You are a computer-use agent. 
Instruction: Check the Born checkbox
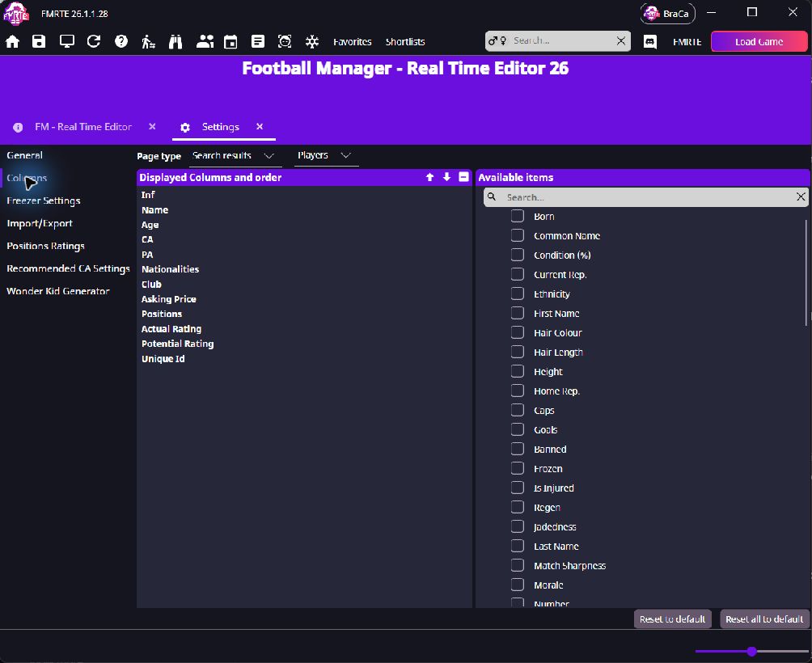click(x=518, y=216)
